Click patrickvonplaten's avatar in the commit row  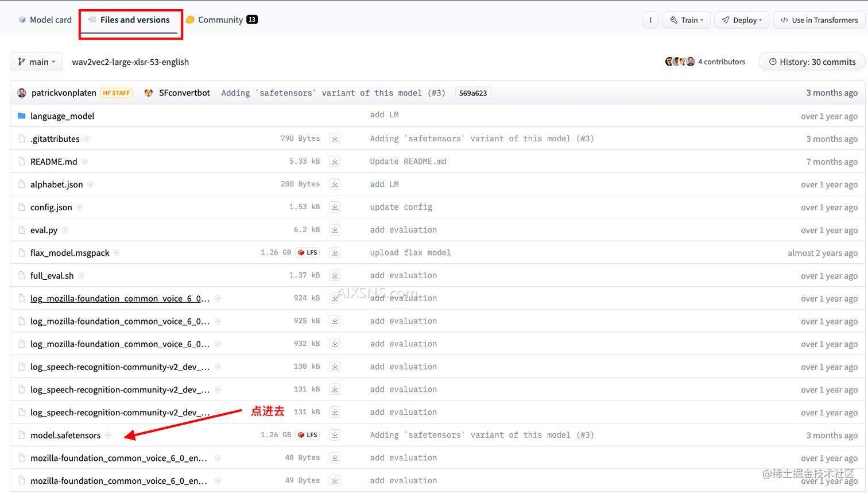[21, 93]
